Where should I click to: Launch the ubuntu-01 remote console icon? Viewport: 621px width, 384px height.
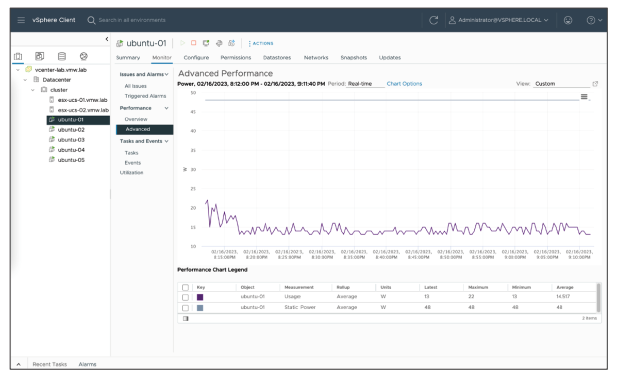click(206, 43)
